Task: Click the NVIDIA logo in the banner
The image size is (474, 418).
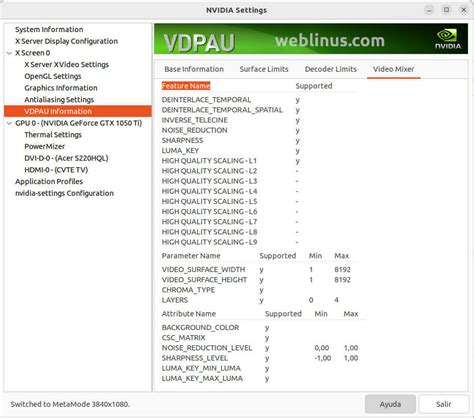Action: point(448,39)
